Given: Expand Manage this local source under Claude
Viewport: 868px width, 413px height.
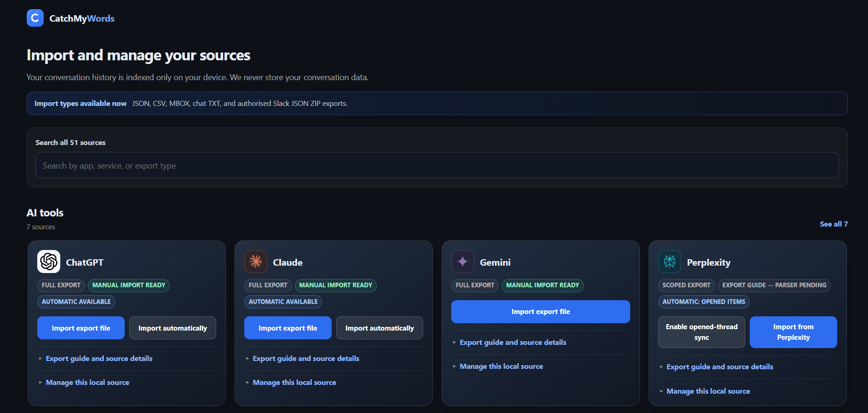Looking at the screenshot, I should (x=294, y=382).
